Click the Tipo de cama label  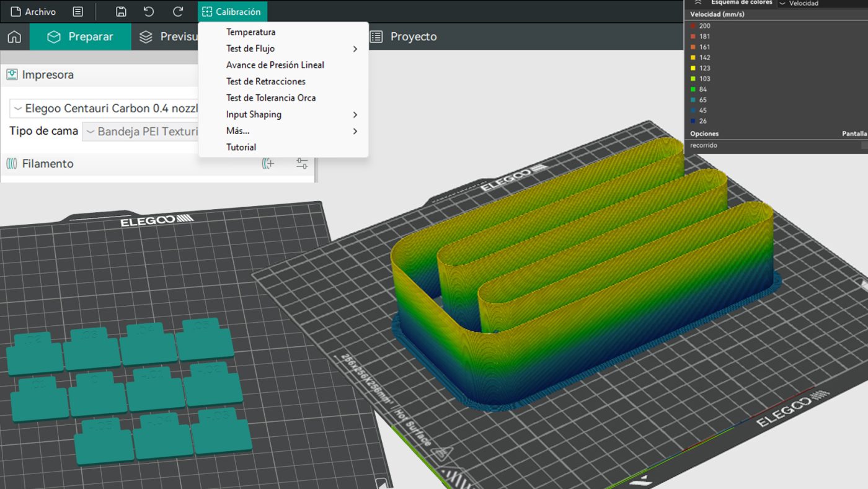click(x=43, y=132)
